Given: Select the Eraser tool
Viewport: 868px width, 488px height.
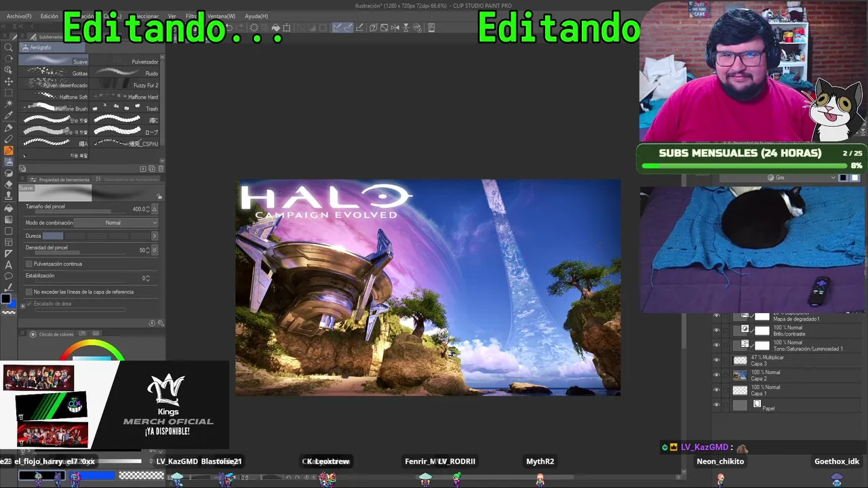Looking at the screenshot, I should click(9, 185).
